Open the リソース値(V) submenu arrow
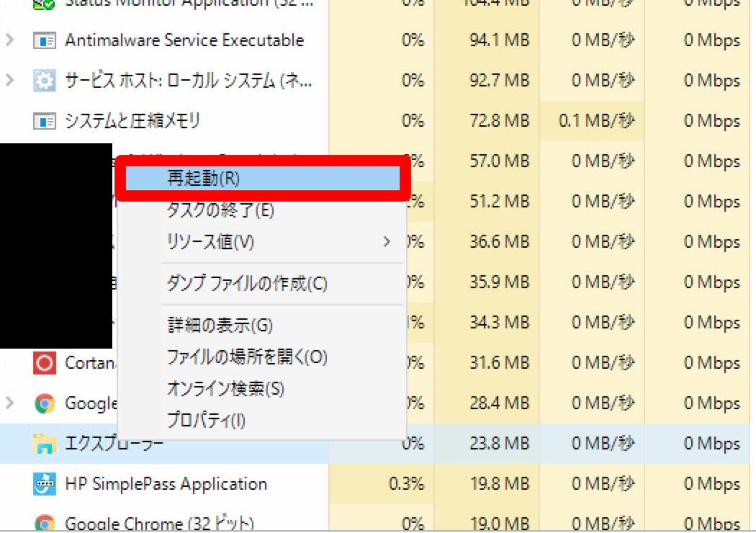 [x=387, y=242]
